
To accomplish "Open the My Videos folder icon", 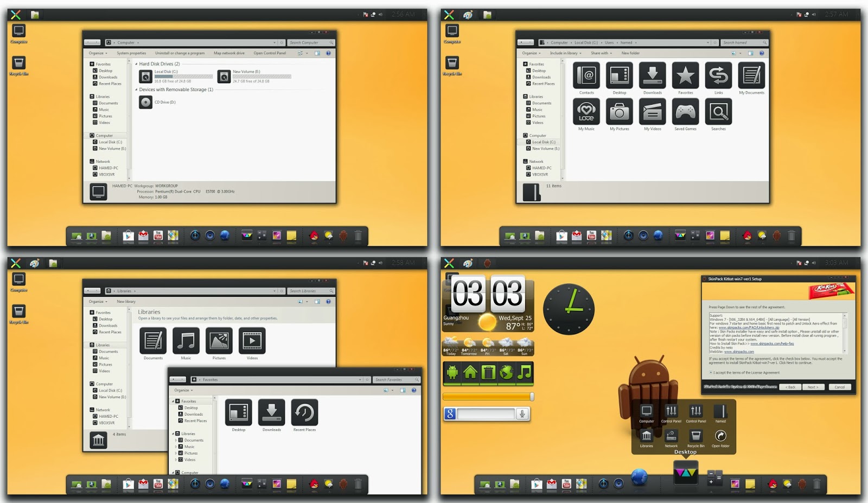I will click(x=653, y=112).
